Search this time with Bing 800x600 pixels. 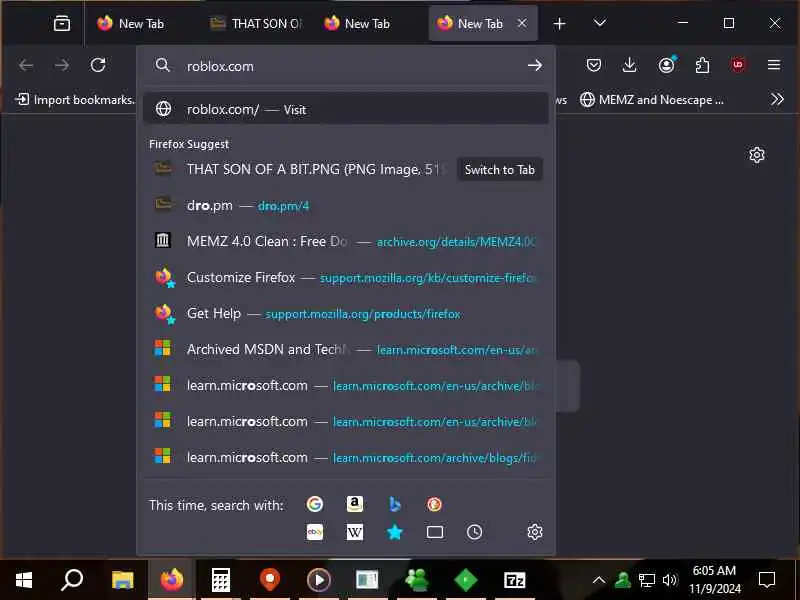[x=394, y=504]
